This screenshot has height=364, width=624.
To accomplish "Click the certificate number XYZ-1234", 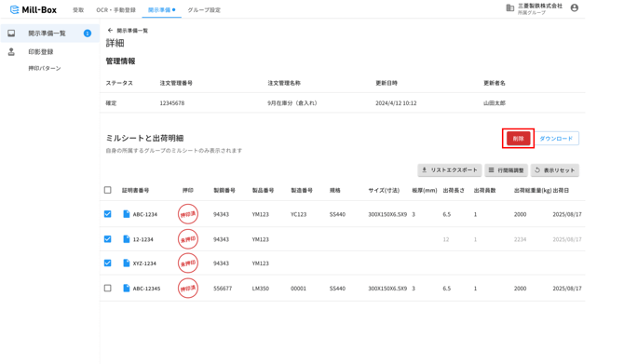I will 145,263.
